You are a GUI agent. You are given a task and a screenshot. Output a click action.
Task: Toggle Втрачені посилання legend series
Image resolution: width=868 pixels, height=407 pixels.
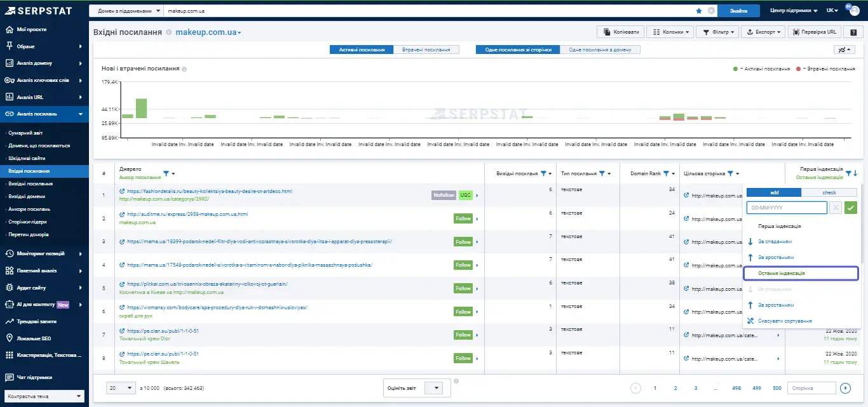pos(825,69)
